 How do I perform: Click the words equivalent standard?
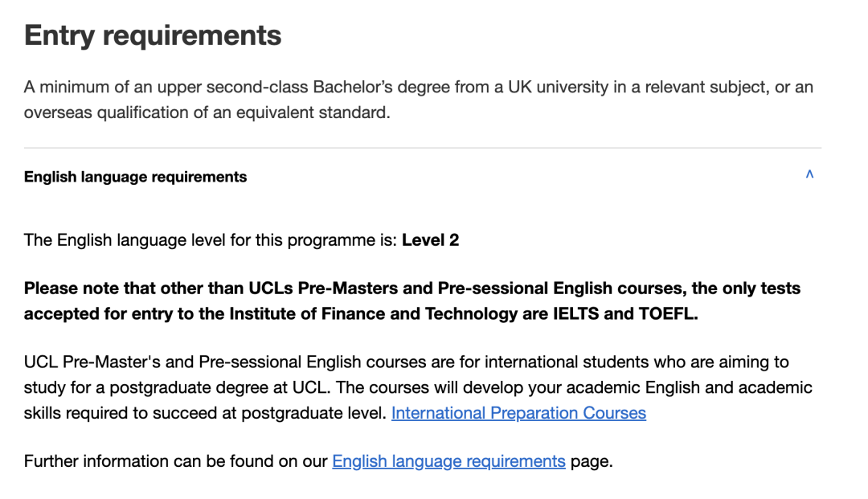coord(313,112)
